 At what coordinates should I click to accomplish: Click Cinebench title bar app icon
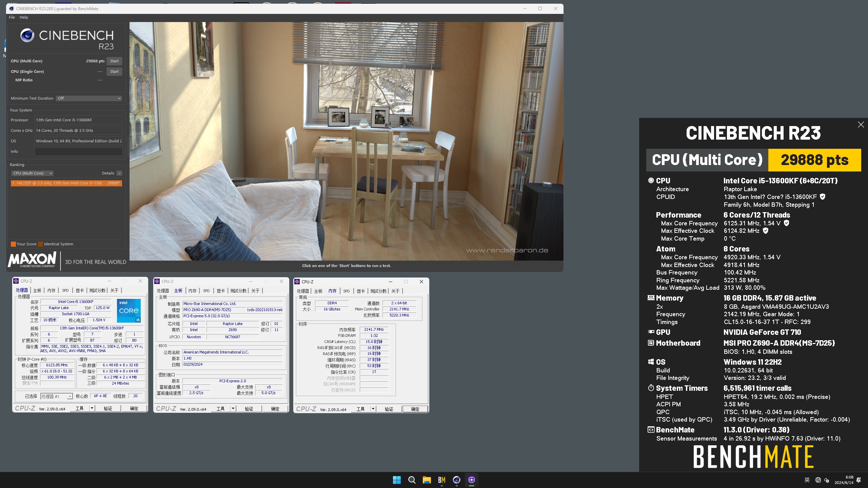tap(12, 8)
